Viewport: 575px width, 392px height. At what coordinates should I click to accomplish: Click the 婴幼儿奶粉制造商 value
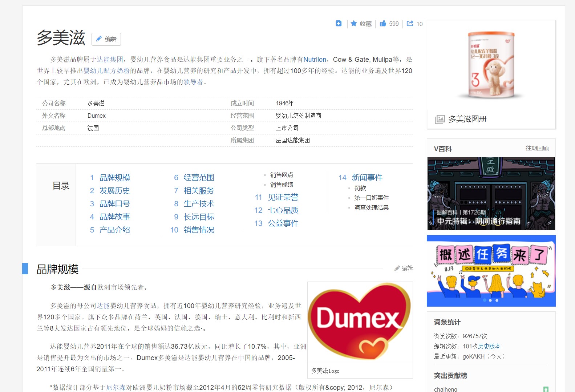pos(299,116)
